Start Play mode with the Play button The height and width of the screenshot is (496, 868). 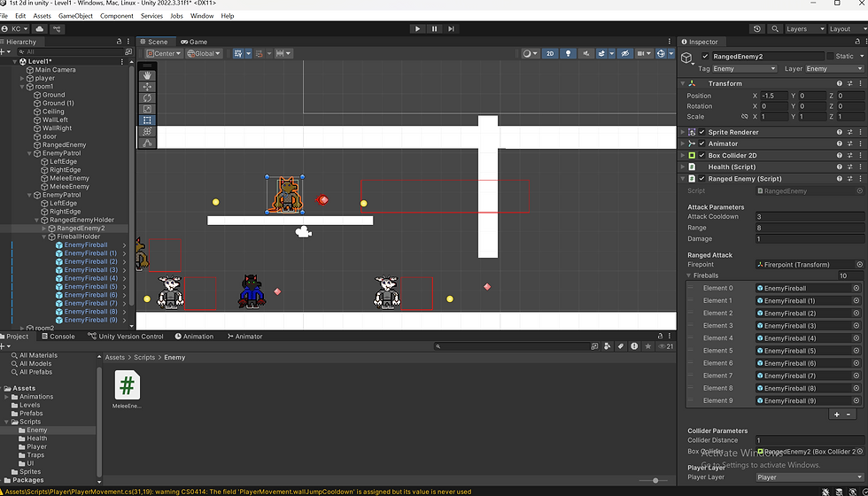(417, 28)
